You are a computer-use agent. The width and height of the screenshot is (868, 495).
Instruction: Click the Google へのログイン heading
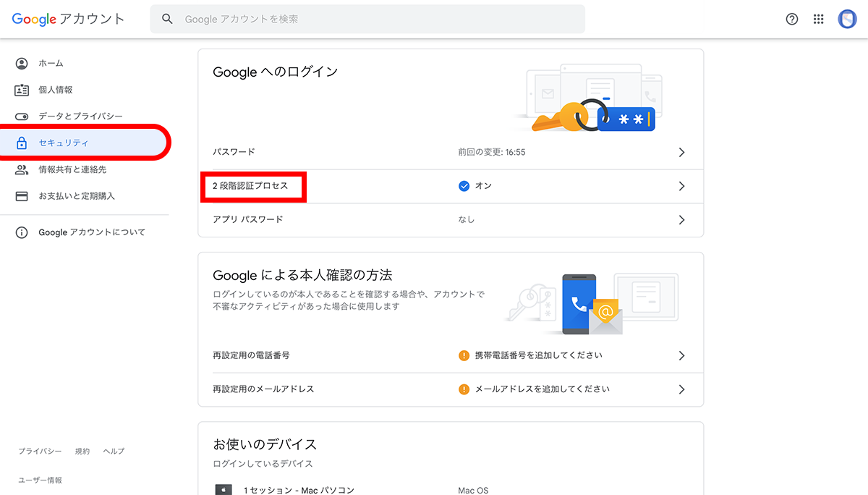pyautogui.click(x=276, y=72)
